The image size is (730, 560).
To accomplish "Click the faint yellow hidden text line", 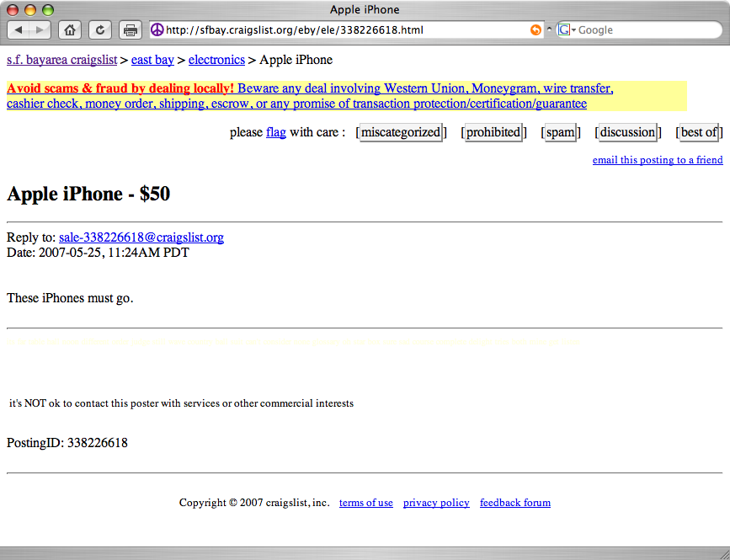I will point(294,342).
